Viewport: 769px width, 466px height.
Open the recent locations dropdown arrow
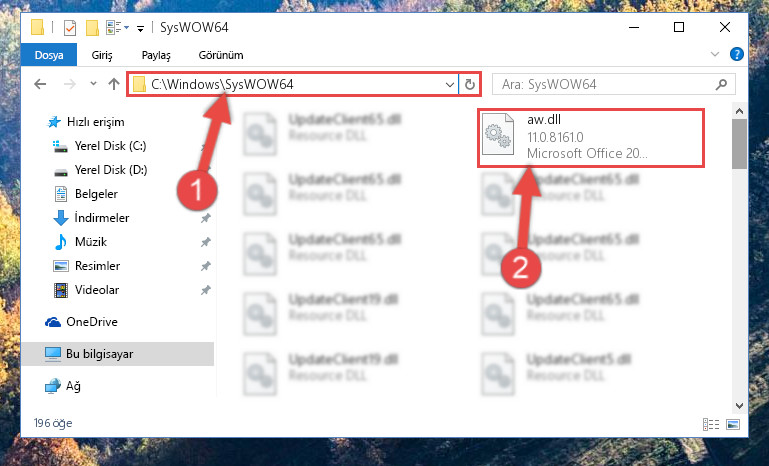93,84
